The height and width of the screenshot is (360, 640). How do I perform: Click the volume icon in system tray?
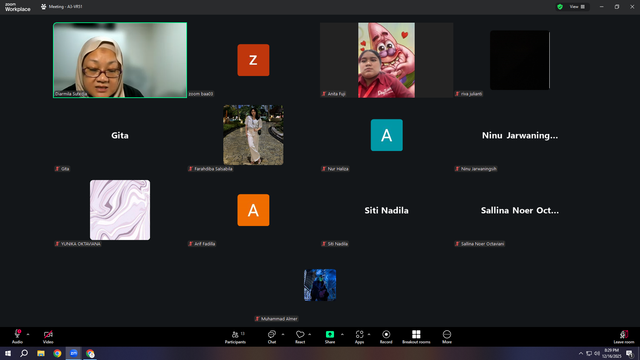tap(596, 353)
